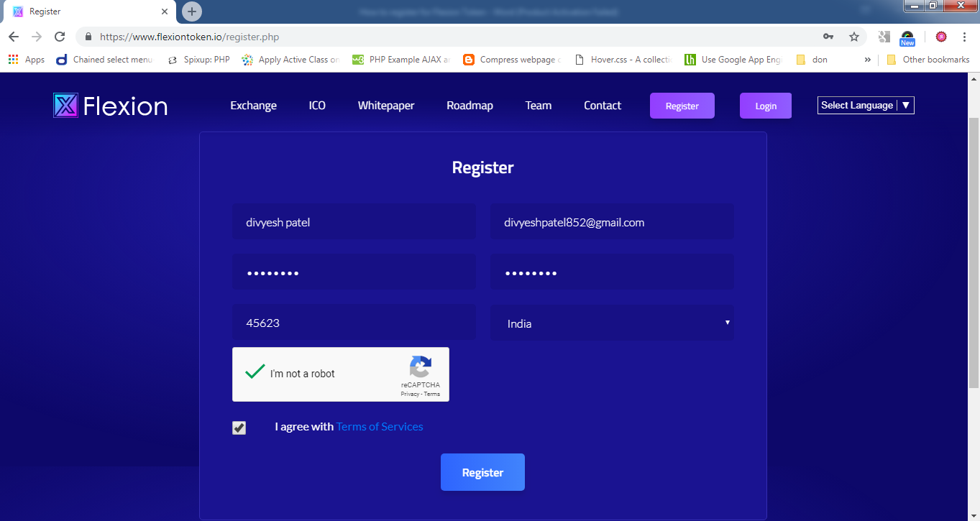Open the don bookmarks folder
This screenshot has width=980, height=521.
812,60
